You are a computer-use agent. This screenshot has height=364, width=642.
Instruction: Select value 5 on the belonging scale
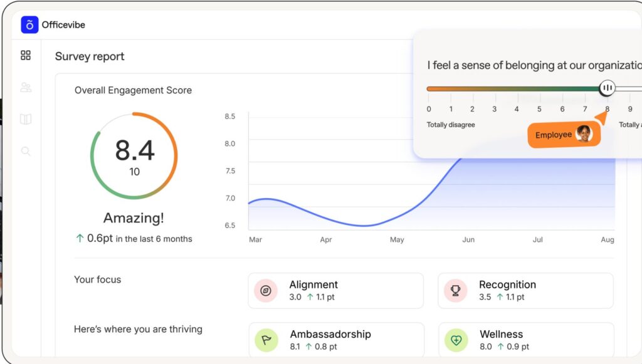(539, 109)
